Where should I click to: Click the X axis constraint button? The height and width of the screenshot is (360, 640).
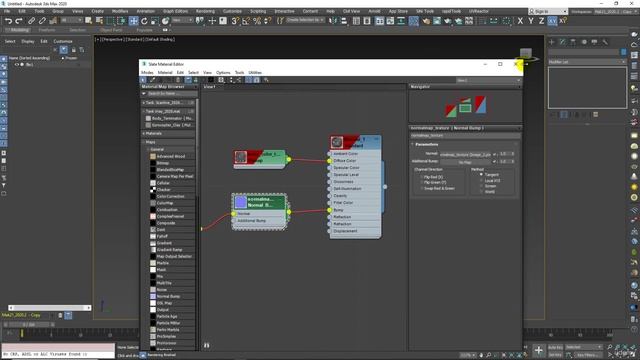[x=520, y=20]
